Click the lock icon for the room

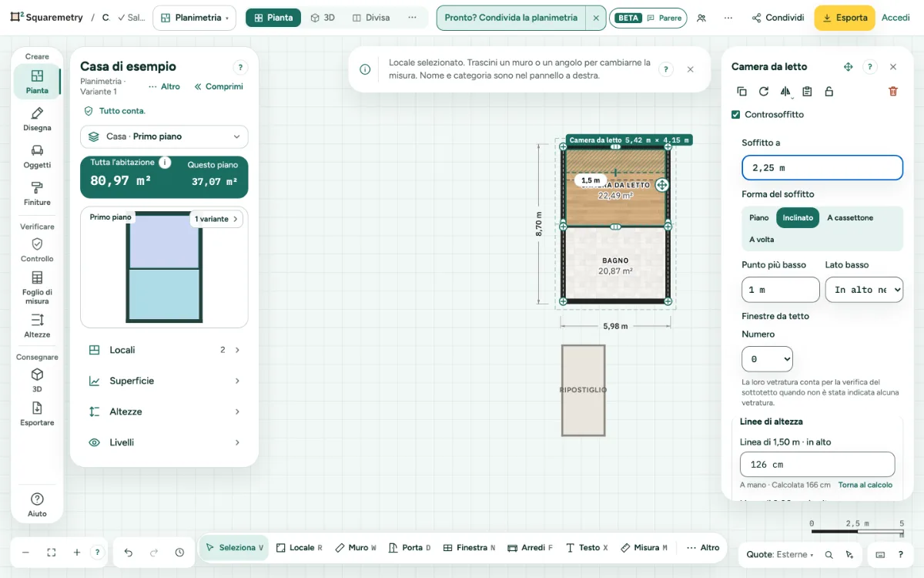click(829, 91)
